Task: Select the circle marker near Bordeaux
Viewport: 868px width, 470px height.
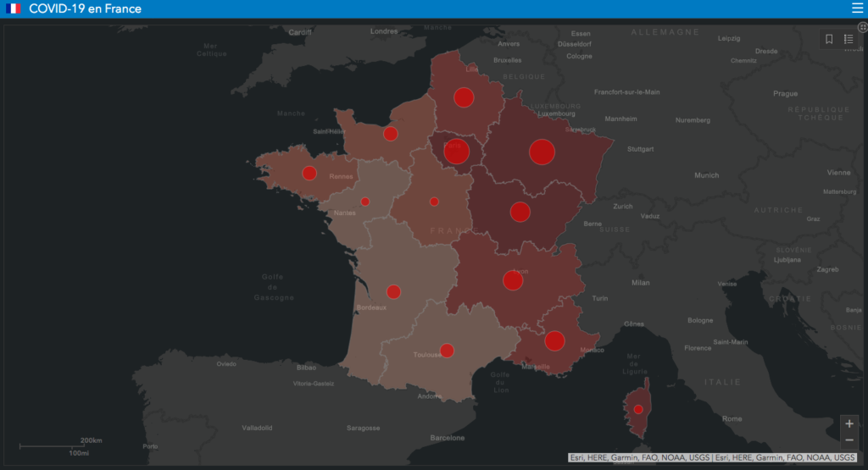Action: click(393, 292)
